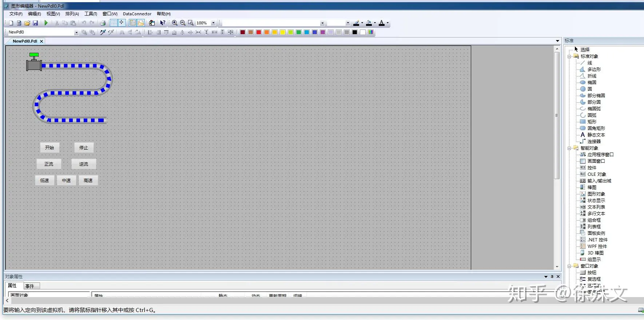The width and height of the screenshot is (644, 320).
Task: Select the 静态文本 static text tool
Action: 596,135
